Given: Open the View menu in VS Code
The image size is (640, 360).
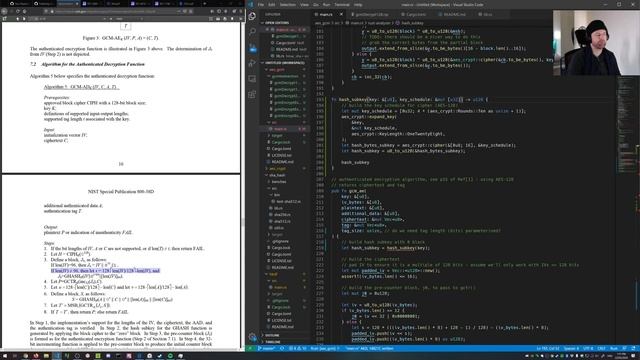Looking at the screenshot, I should 304,4.
